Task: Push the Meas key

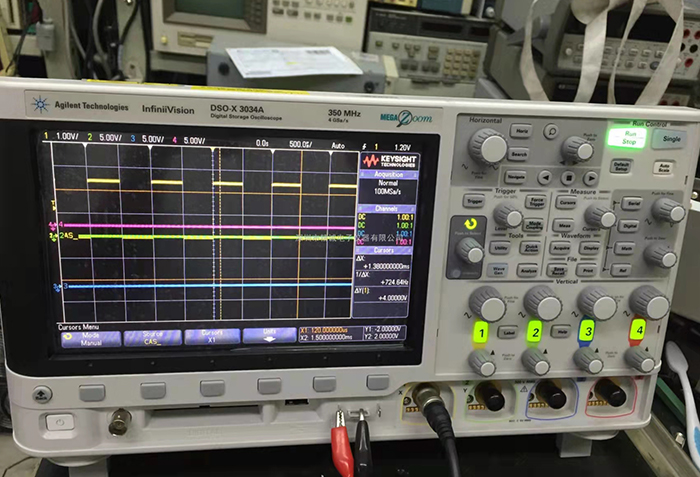Action: tap(564, 226)
